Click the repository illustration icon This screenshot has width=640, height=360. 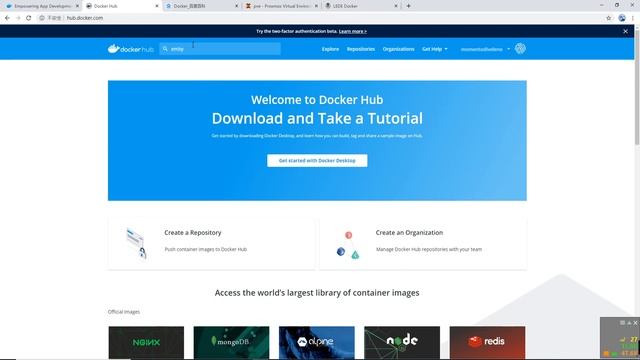pyautogui.click(x=136, y=244)
